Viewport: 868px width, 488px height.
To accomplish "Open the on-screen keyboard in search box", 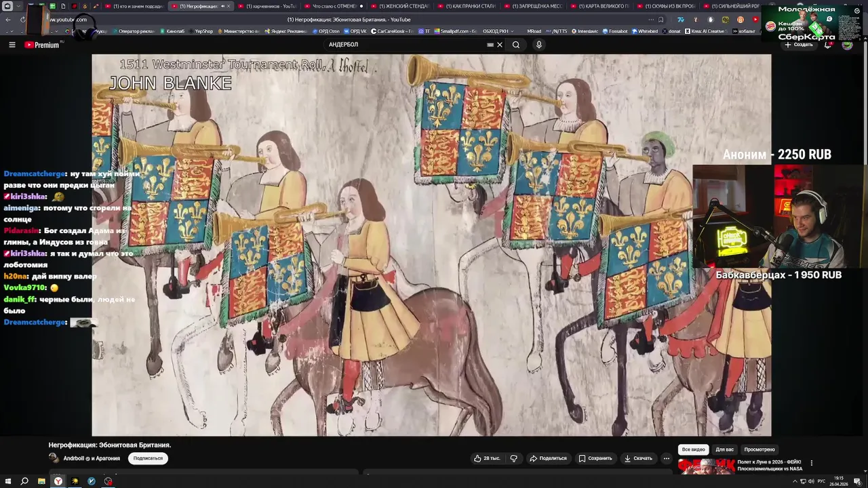I will coord(490,45).
